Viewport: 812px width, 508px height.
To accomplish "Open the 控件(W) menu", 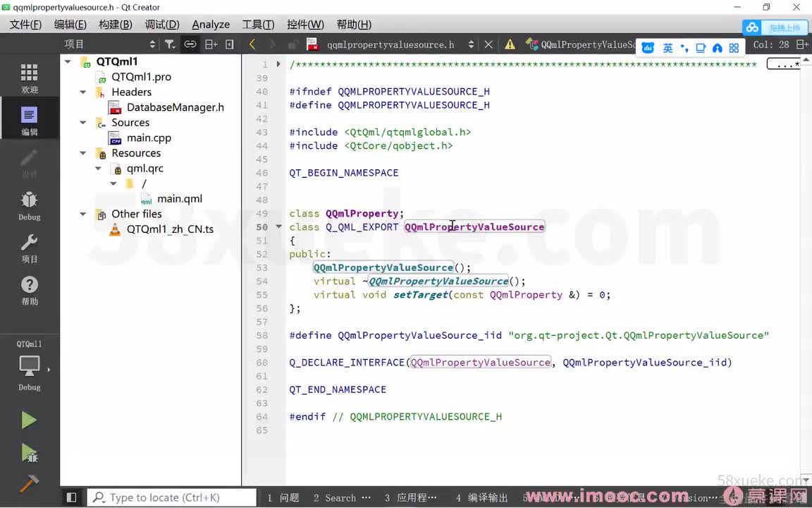I will tap(305, 25).
